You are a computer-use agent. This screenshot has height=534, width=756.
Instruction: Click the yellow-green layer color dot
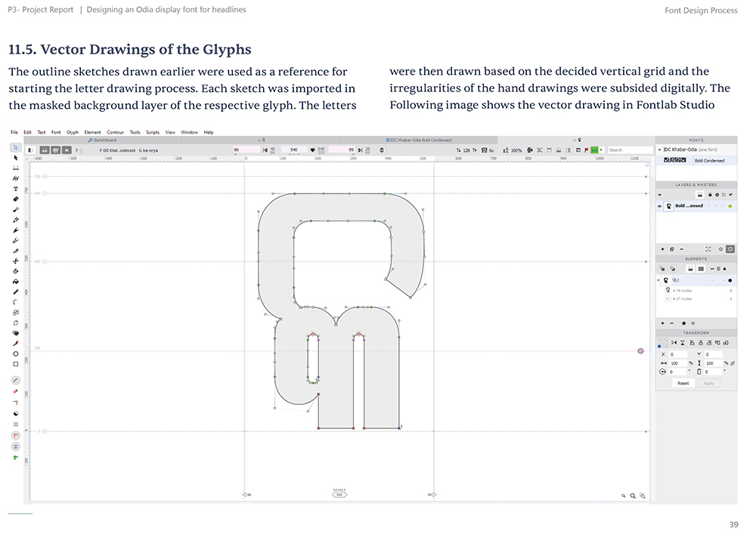[x=730, y=206]
